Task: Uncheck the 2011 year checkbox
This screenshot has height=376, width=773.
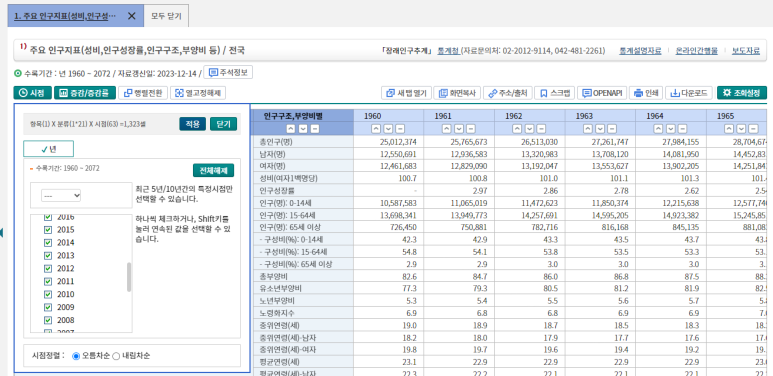Action: [x=48, y=281]
